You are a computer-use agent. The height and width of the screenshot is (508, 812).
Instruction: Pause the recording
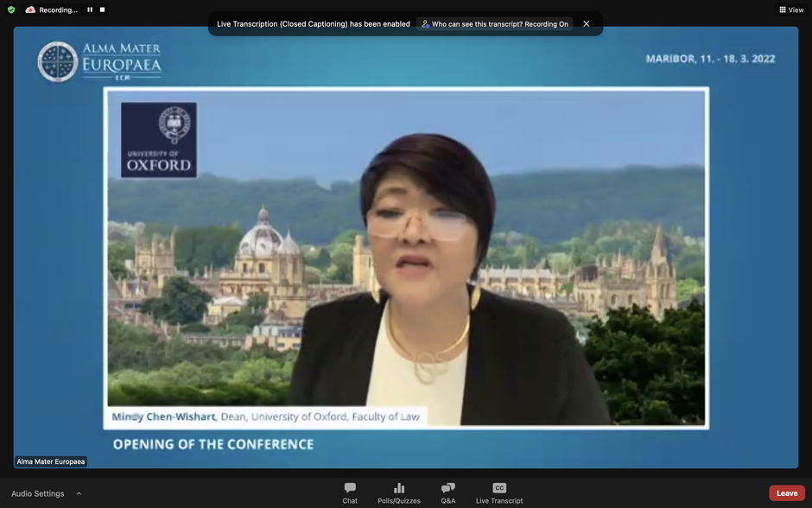click(x=90, y=10)
